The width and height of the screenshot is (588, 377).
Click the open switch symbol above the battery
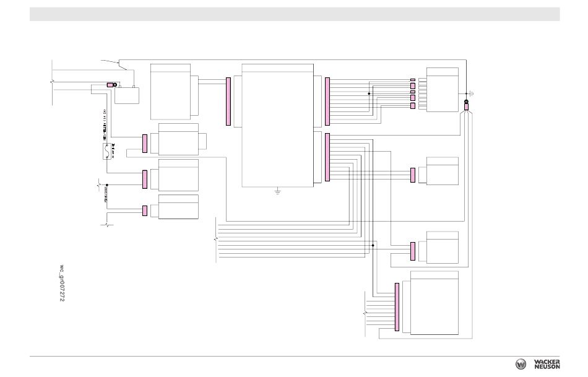[x=115, y=64]
